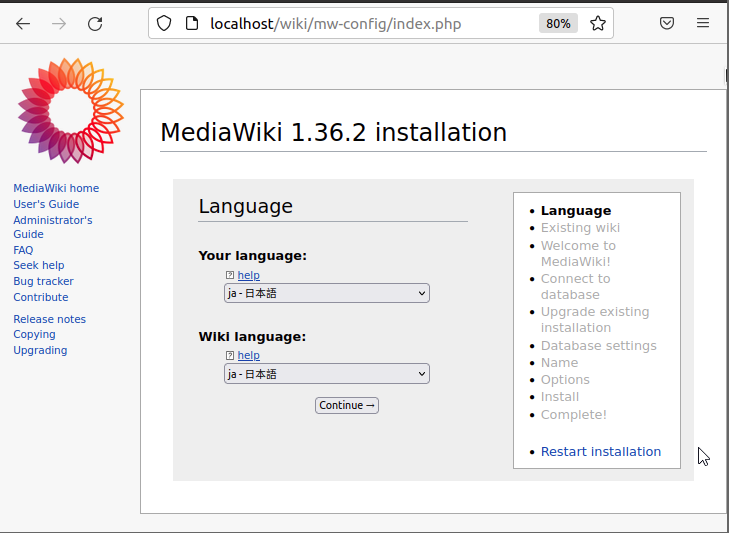Open help link under Your language
Viewport: 729px width, 533px height.
[x=249, y=275]
